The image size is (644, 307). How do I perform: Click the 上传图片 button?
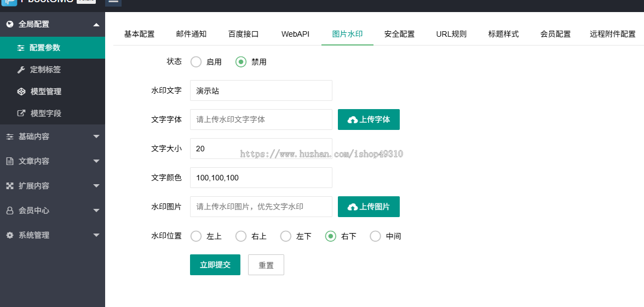coord(369,207)
